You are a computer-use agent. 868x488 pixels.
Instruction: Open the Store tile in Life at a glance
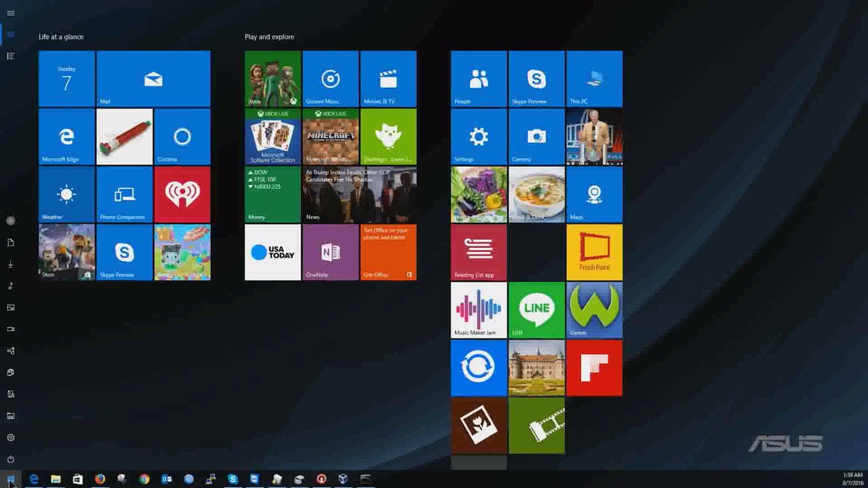tap(66, 252)
